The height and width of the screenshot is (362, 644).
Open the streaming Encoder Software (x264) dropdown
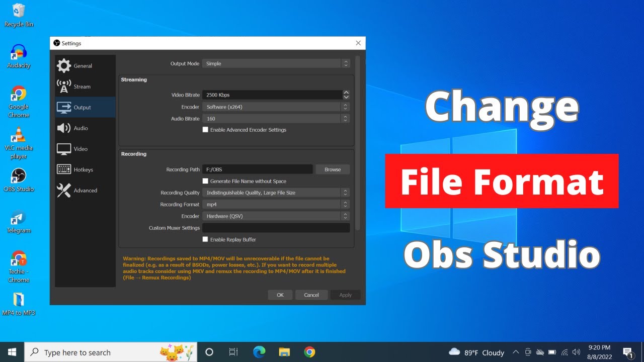(x=276, y=107)
